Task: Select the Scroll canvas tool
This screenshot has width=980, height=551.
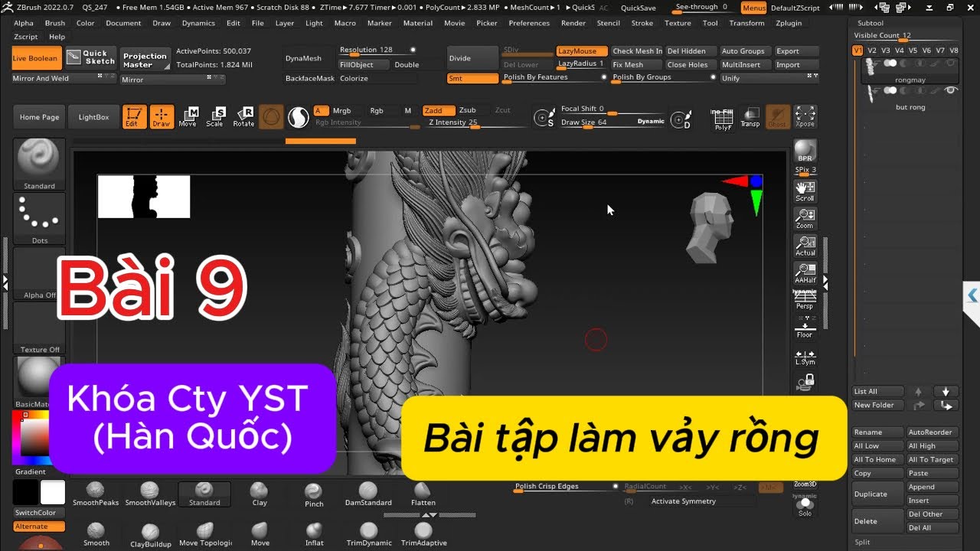Action: pos(805,191)
